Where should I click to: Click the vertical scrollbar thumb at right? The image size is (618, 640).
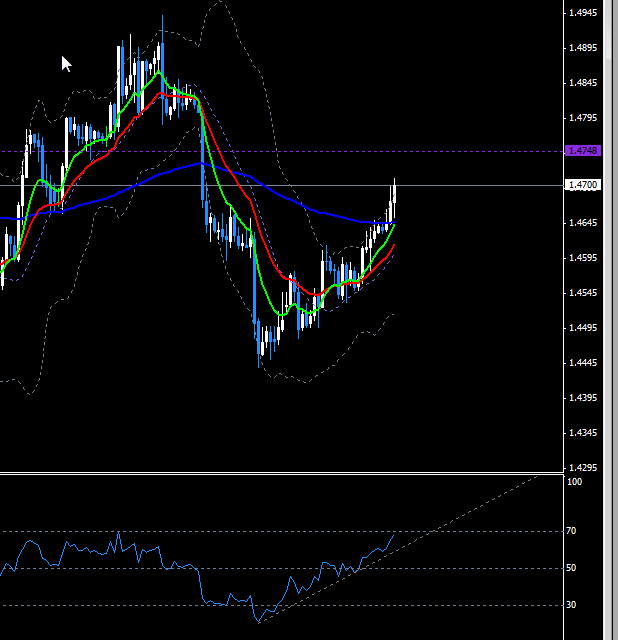[608, 31]
